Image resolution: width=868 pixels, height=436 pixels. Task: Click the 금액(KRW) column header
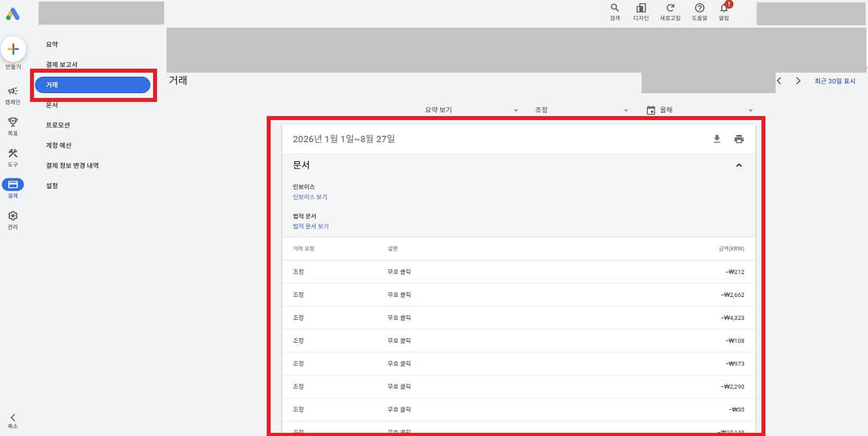[731, 249]
